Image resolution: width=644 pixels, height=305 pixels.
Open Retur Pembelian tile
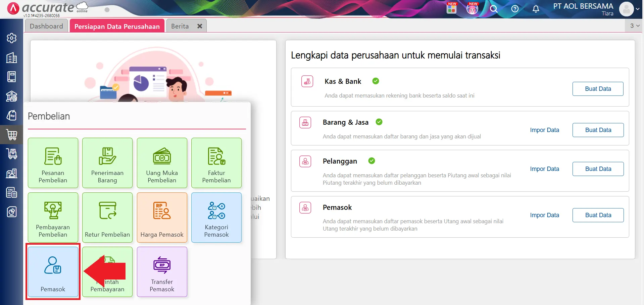[x=107, y=218]
